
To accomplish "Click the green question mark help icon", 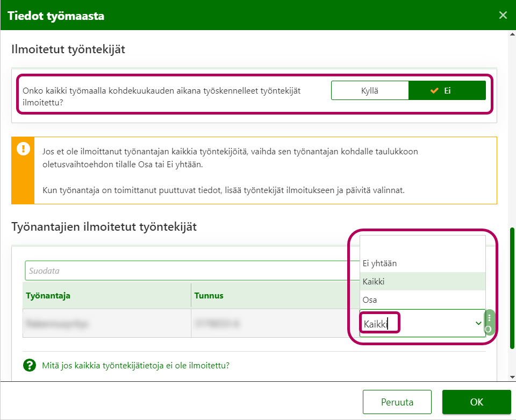I will [29, 366].
